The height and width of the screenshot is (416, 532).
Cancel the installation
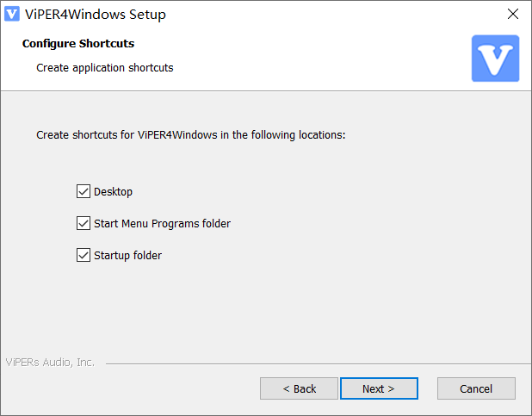(476, 388)
